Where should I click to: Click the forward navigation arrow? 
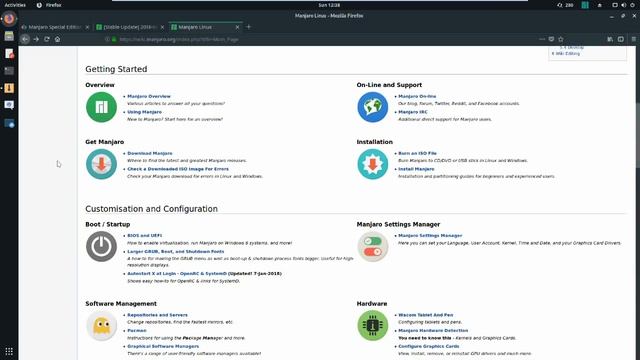click(x=36, y=39)
